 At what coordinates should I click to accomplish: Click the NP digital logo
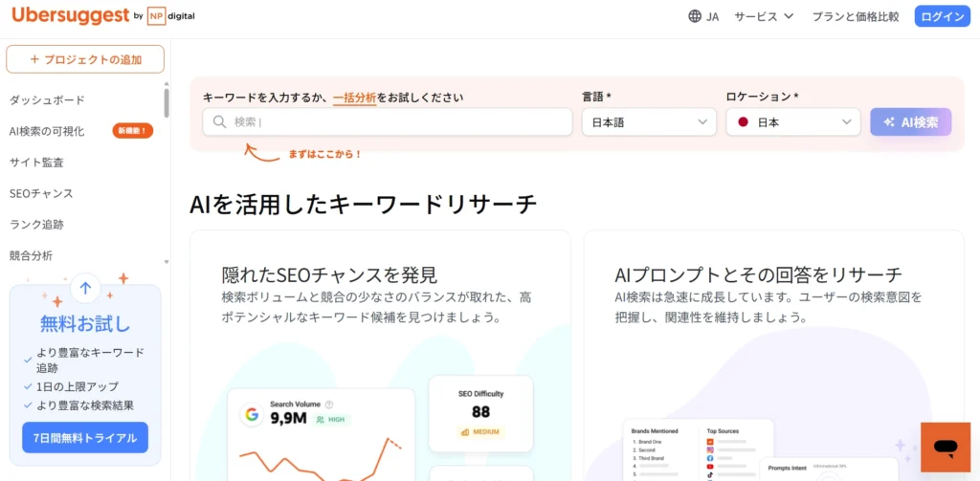point(170,16)
